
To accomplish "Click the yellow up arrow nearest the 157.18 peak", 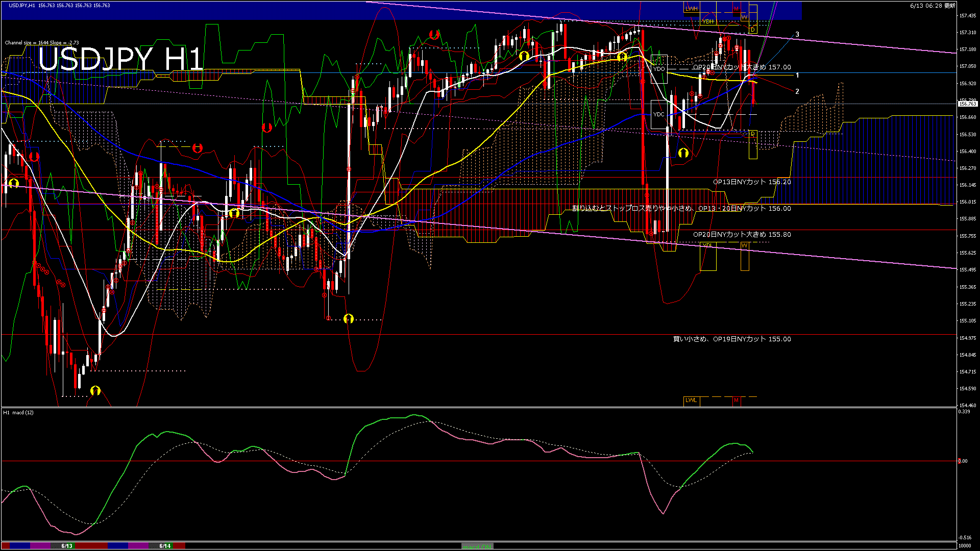I will tap(524, 55).
